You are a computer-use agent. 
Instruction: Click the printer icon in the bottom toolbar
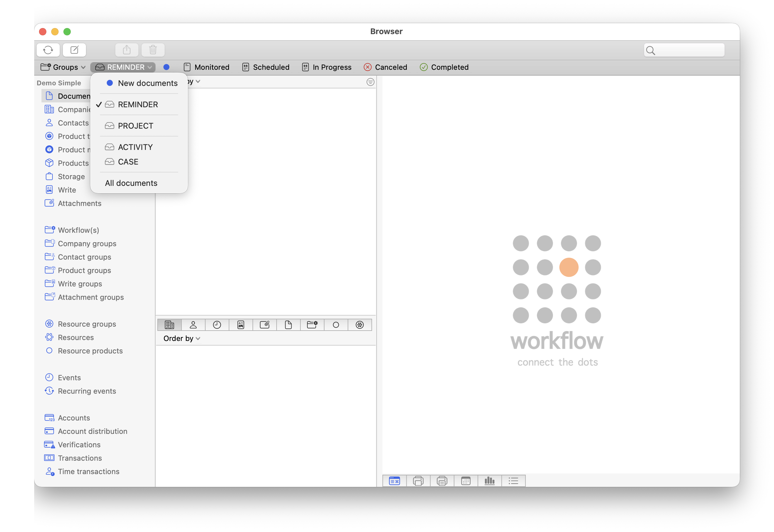[418, 481]
